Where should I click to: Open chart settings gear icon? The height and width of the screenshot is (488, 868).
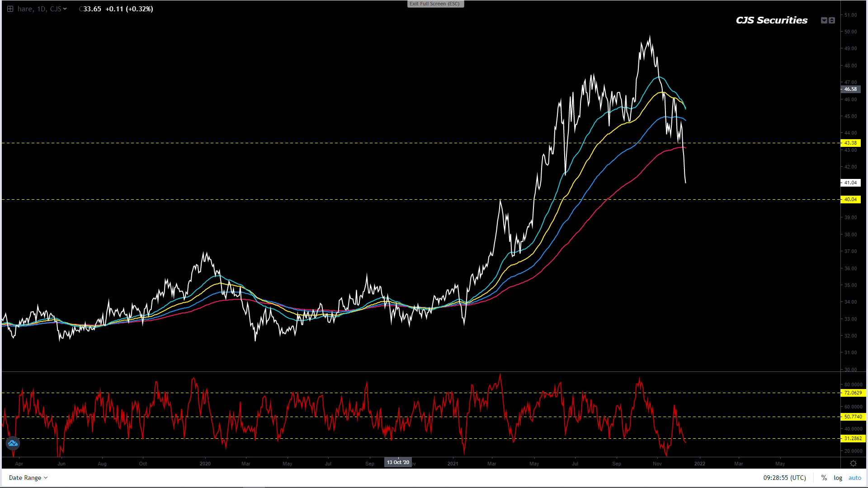point(853,464)
